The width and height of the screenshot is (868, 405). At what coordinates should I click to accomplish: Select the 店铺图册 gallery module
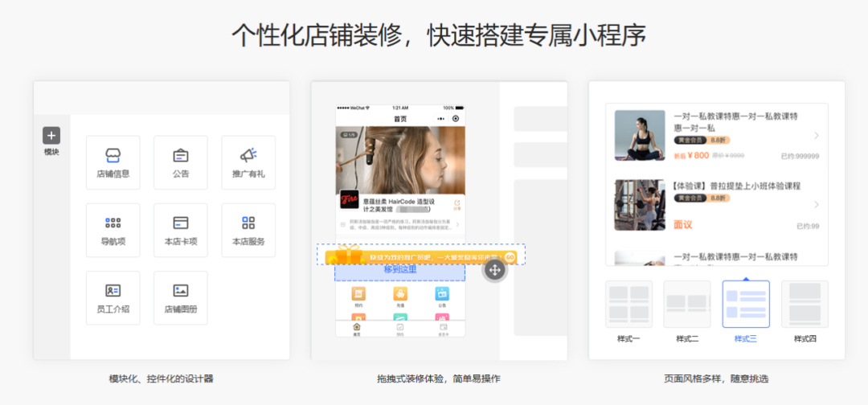pyautogui.click(x=181, y=297)
